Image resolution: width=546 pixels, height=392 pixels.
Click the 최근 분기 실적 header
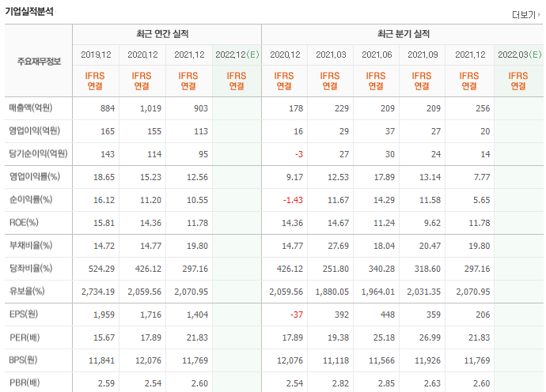(404, 34)
